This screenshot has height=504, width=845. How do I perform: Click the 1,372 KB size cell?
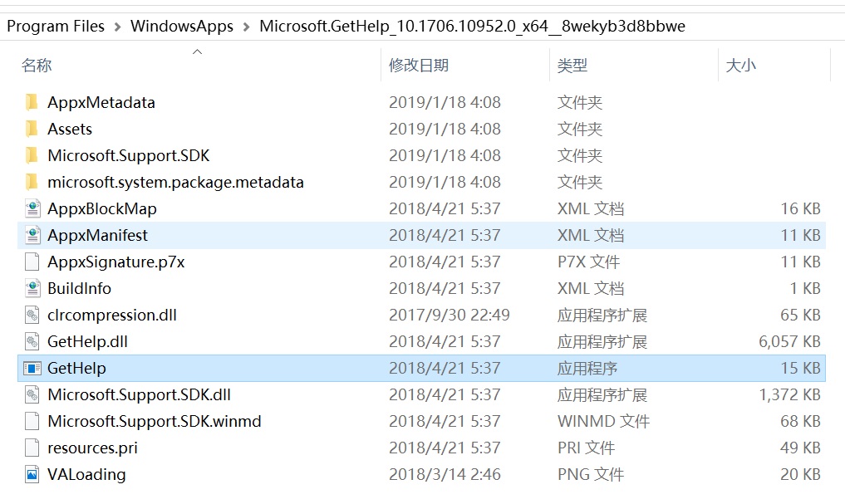pyautogui.click(x=790, y=394)
